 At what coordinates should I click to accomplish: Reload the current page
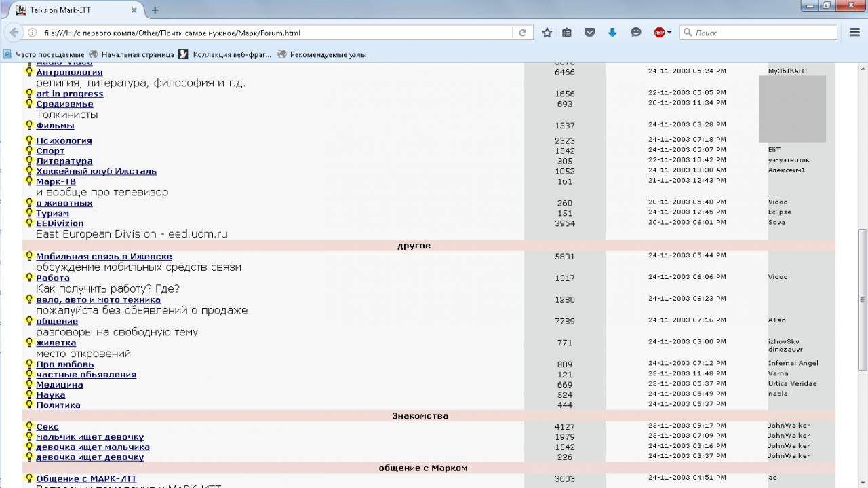coord(522,33)
